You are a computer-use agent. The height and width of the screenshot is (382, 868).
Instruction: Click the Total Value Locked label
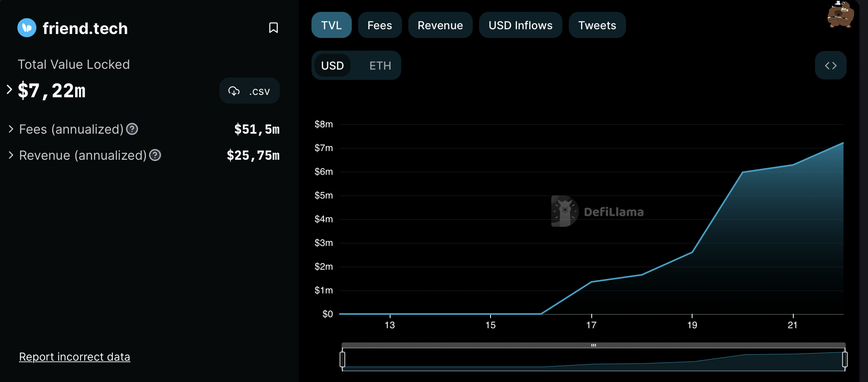[x=74, y=64]
